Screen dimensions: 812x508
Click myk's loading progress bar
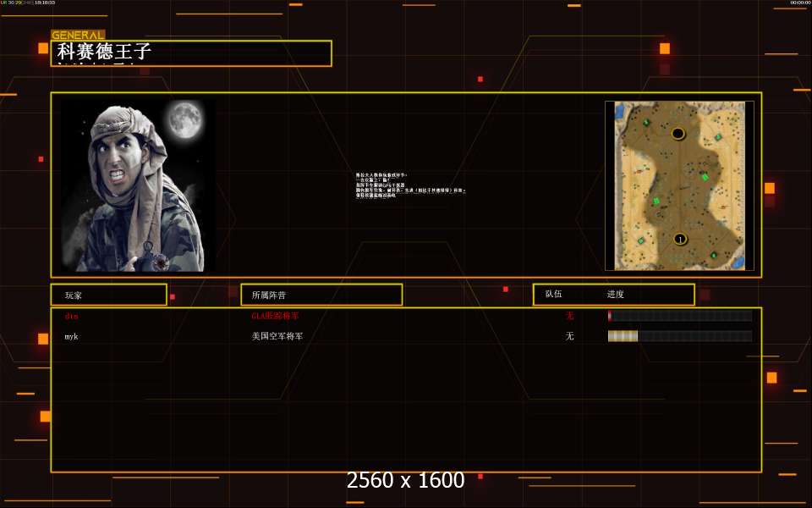[x=680, y=336]
